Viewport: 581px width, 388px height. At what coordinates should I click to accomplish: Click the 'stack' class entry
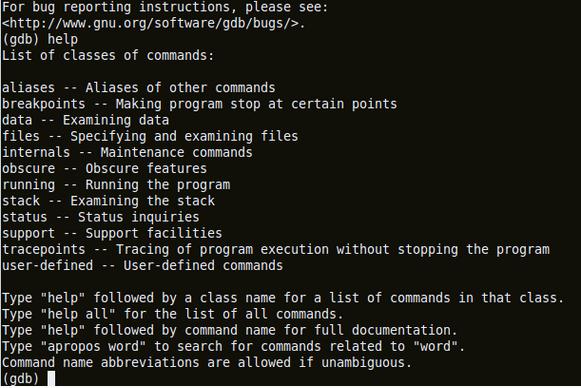coord(108,201)
